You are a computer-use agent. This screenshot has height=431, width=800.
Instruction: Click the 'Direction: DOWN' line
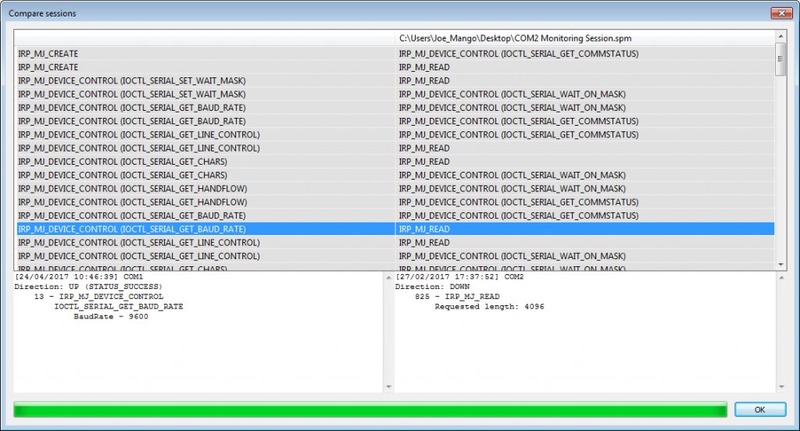click(432, 287)
